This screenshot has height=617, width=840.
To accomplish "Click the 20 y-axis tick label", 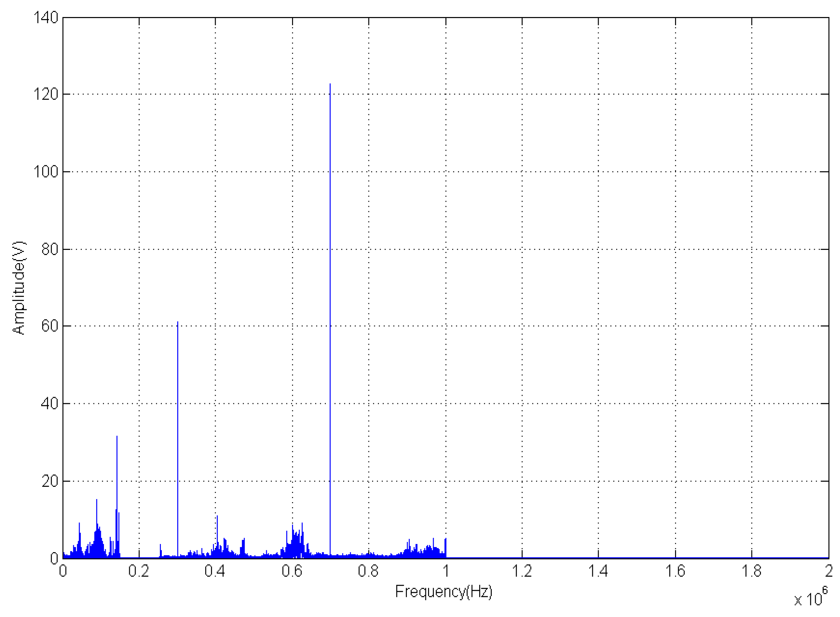I will [50, 481].
